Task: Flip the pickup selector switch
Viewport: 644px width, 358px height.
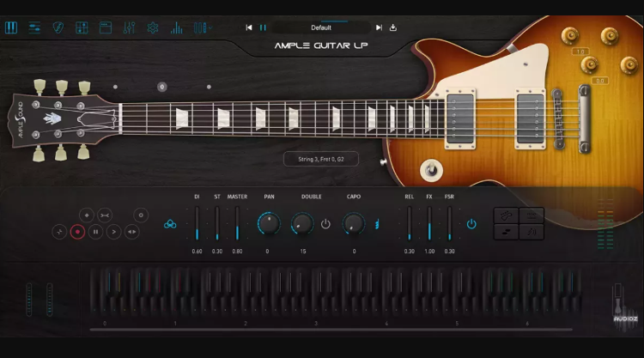Action: point(431,170)
